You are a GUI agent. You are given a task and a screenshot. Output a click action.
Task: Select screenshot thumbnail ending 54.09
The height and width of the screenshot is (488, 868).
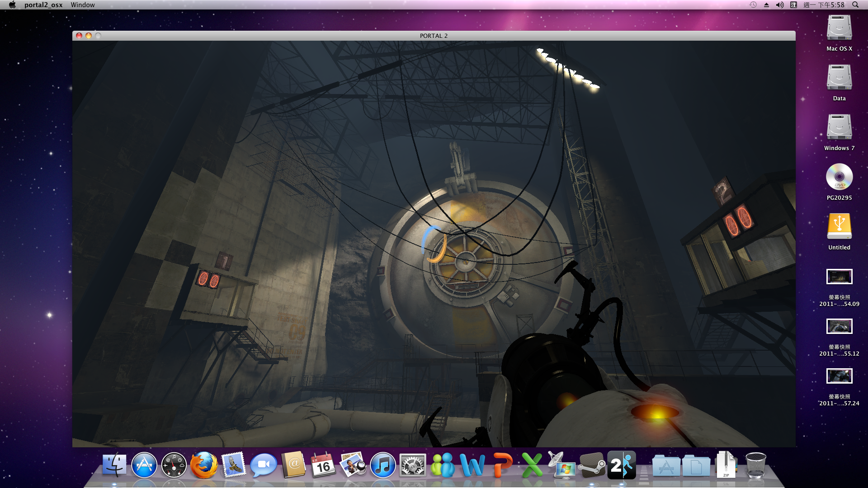point(839,277)
